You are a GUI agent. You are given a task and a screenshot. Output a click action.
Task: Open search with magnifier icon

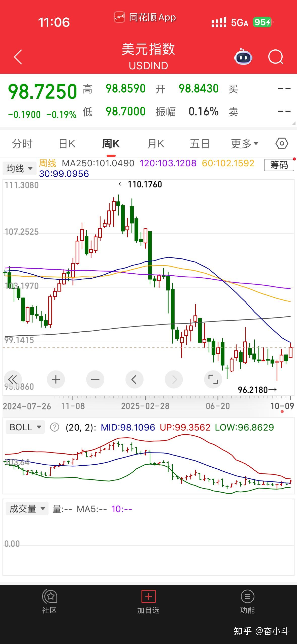[276, 57]
